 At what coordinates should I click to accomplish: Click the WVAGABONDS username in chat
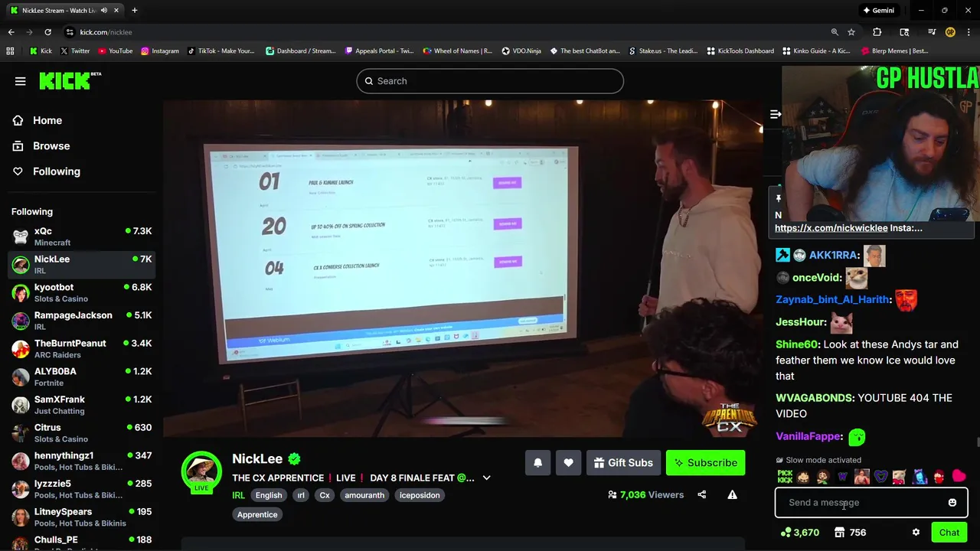815,398
